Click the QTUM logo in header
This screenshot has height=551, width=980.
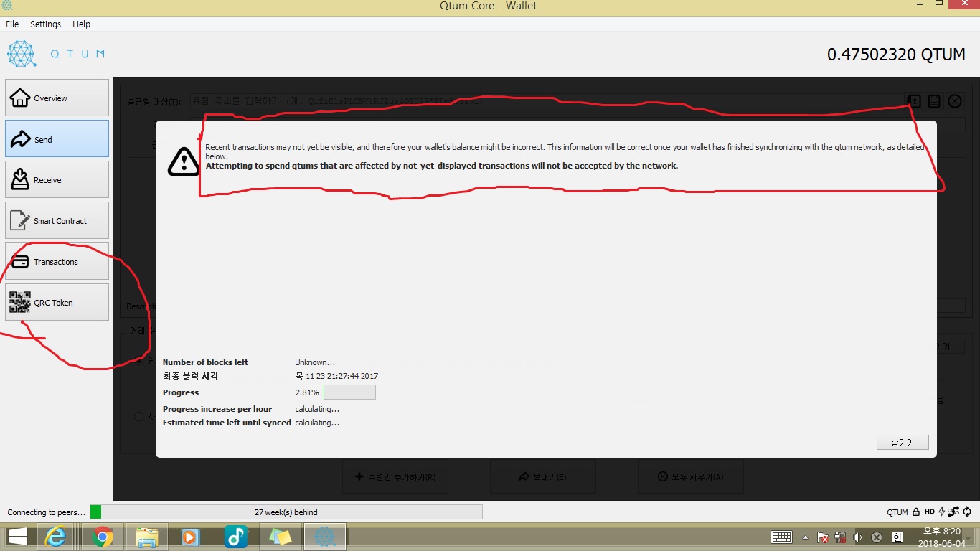(x=56, y=54)
